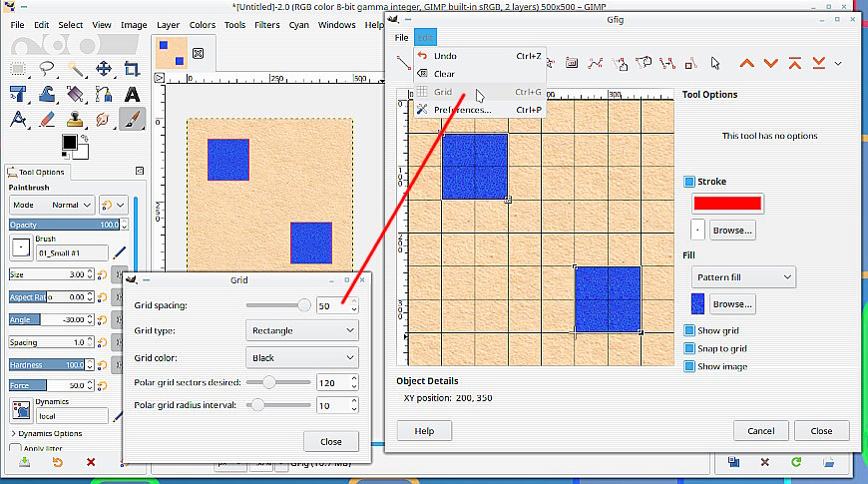Toggle the Show grid checkbox
This screenshot has width=868, height=484.
coord(689,330)
